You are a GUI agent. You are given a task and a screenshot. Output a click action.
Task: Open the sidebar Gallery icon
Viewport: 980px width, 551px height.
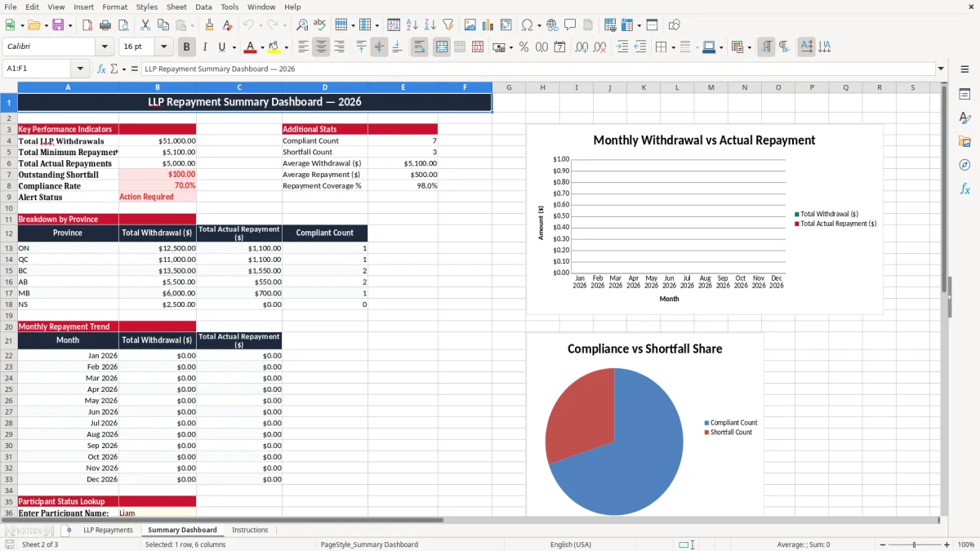[x=964, y=141]
